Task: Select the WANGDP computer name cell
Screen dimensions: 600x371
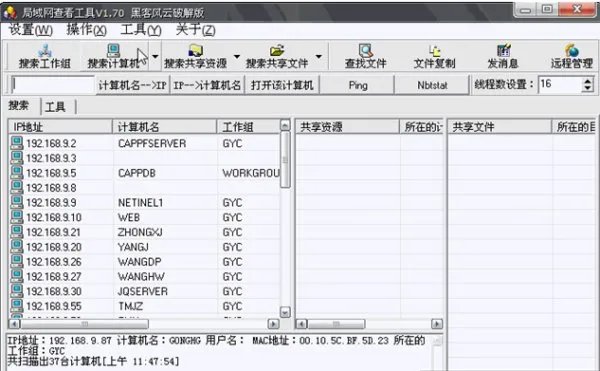Action: [x=140, y=262]
